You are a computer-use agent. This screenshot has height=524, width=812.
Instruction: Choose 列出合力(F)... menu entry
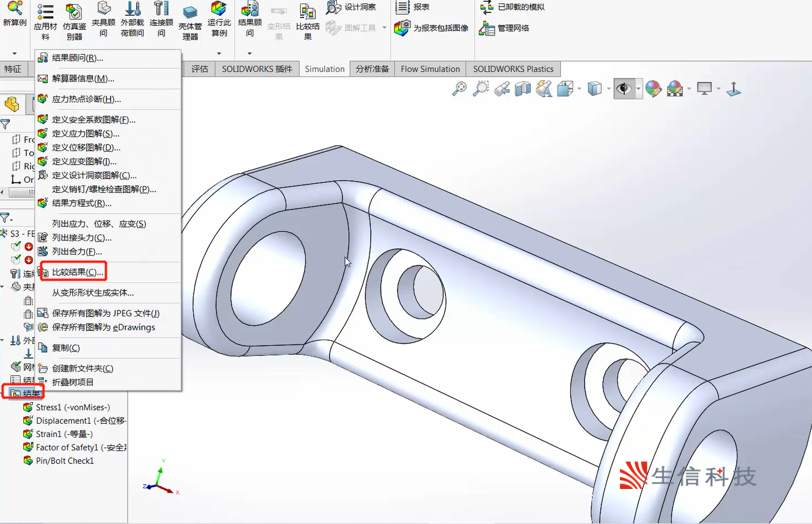click(x=108, y=251)
